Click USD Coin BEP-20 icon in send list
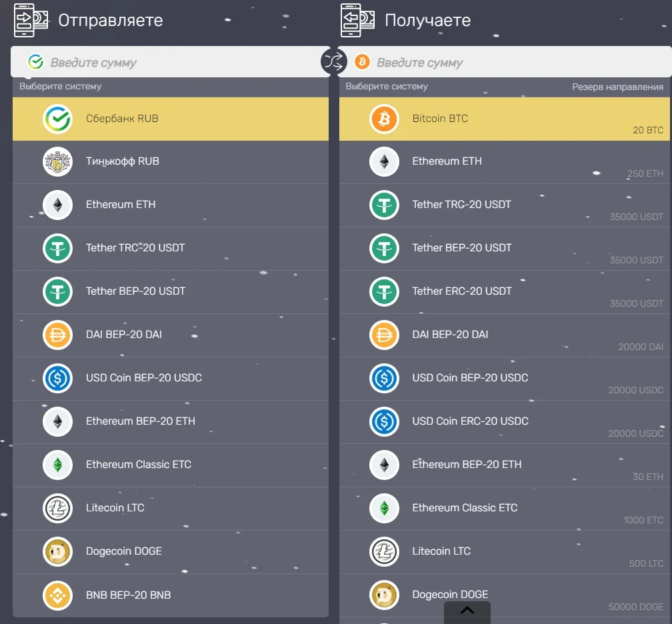 point(57,378)
